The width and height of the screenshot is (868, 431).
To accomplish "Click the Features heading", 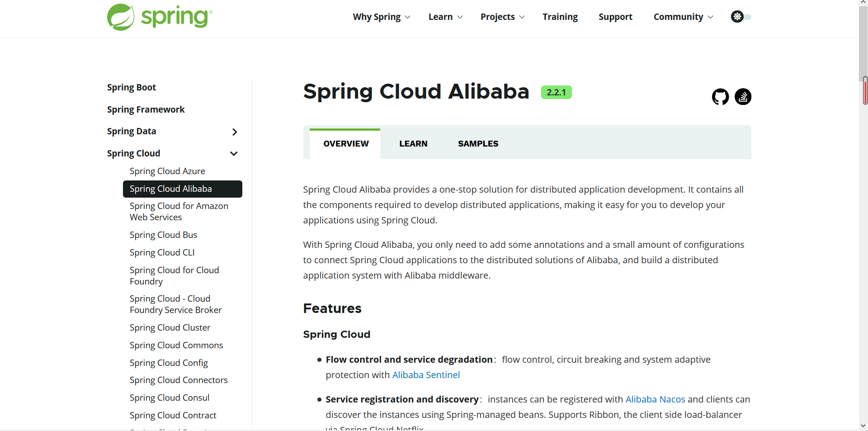I will (332, 308).
